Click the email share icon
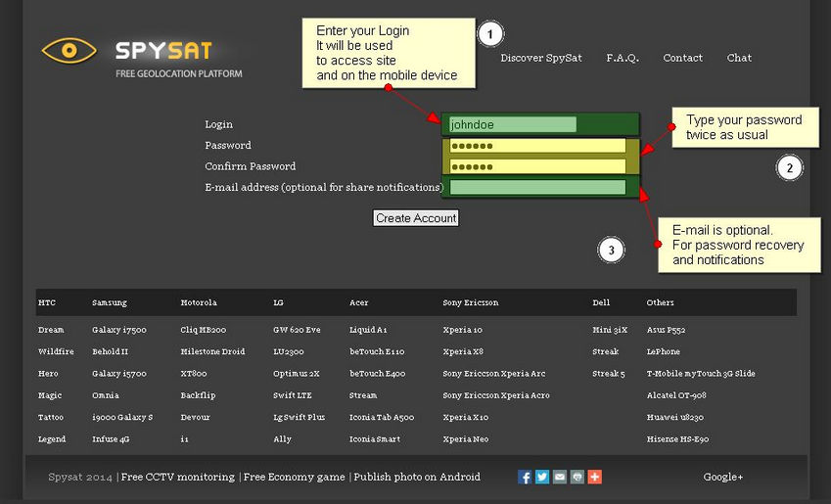Viewport: 831px width, 504px height. coord(560,477)
